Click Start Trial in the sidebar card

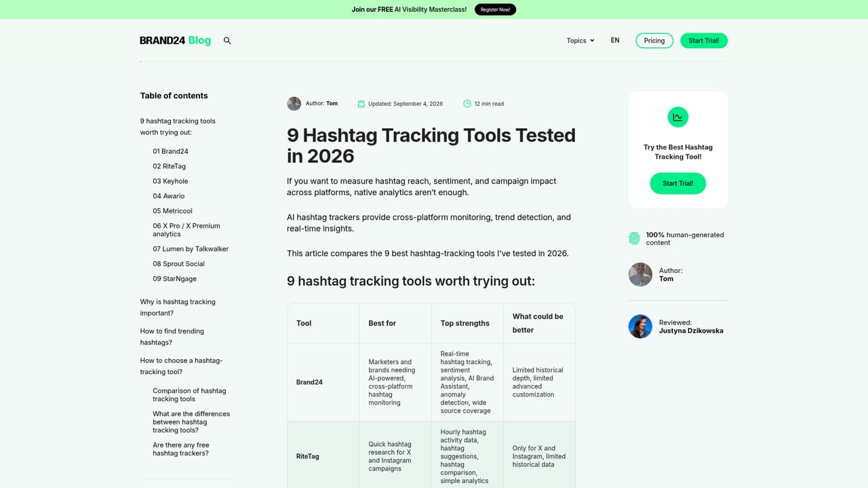(678, 184)
